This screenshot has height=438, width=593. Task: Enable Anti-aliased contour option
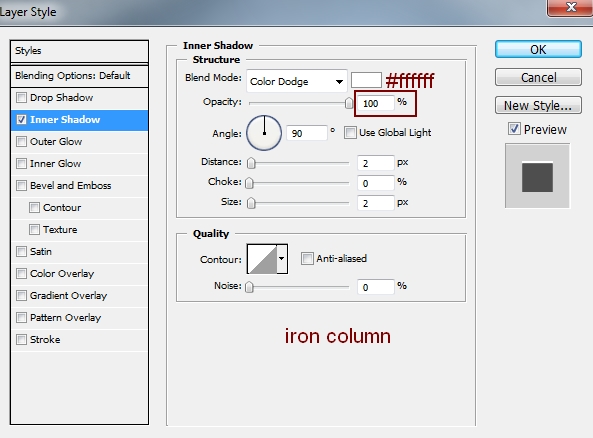(307, 259)
